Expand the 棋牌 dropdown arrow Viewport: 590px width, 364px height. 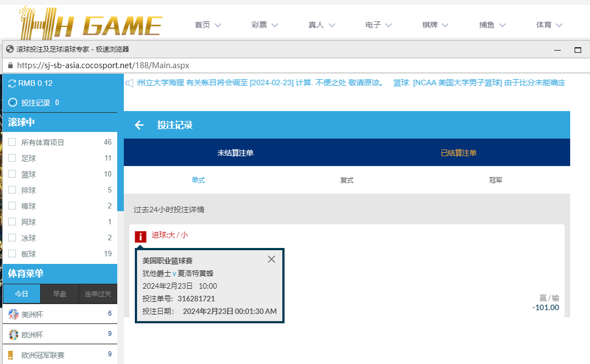pos(445,25)
